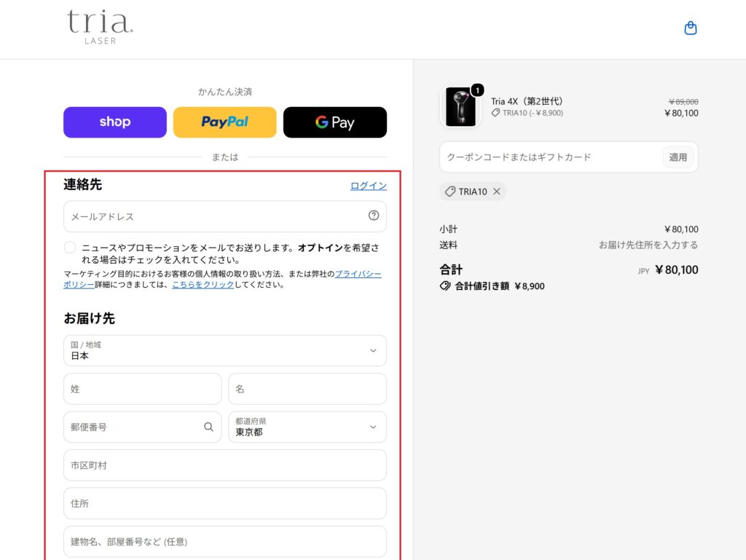This screenshot has height=560, width=746.
Task: Click the 小計 subtotal ￥80,100 amount
Action: point(681,229)
